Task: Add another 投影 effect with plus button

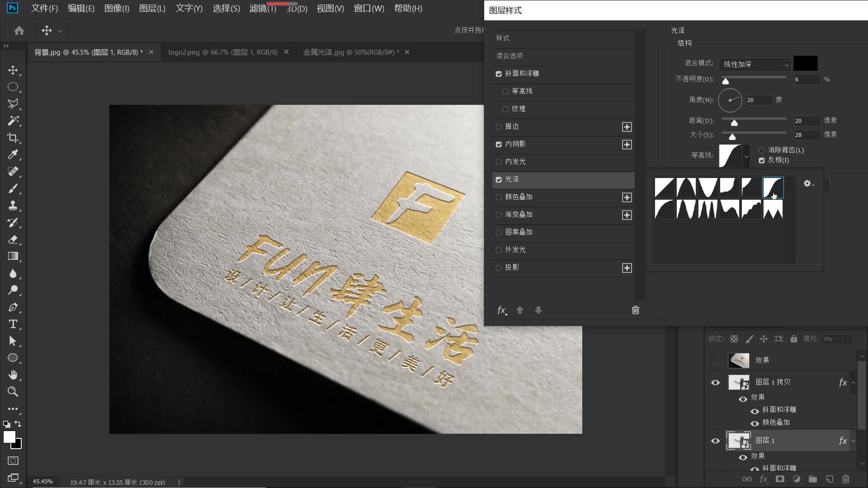Action: 627,267
